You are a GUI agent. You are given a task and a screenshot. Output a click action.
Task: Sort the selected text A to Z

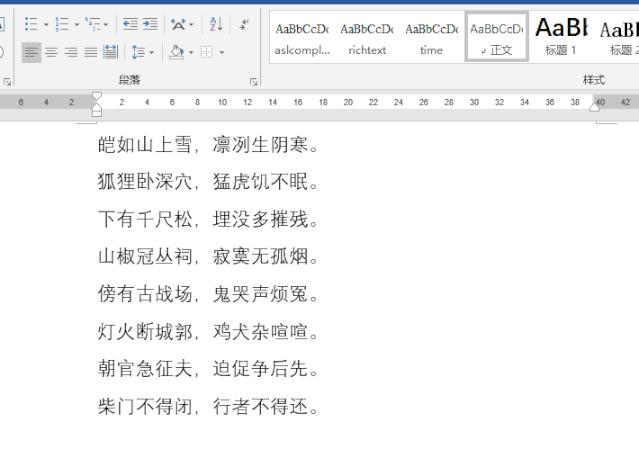[x=216, y=24]
